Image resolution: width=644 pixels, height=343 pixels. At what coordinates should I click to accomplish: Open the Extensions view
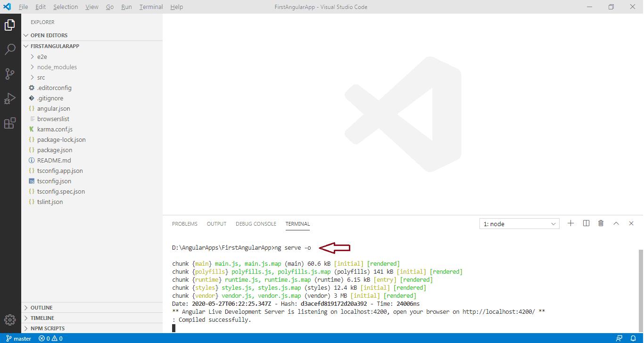(10, 123)
